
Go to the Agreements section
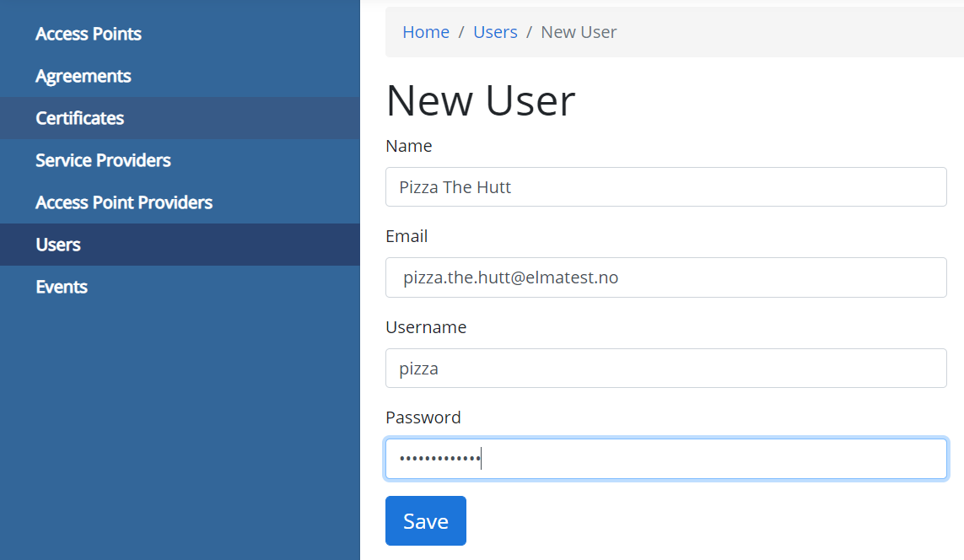point(83,76)
